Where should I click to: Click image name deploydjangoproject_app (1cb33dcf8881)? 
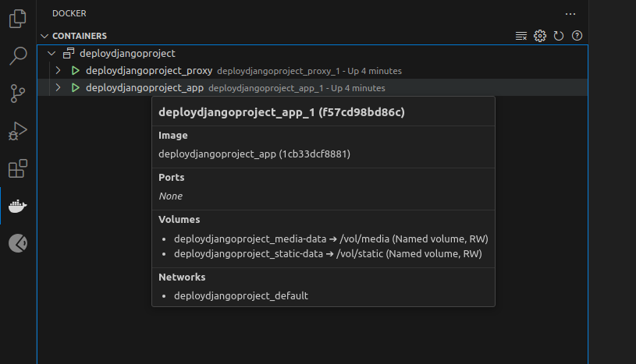254,154
